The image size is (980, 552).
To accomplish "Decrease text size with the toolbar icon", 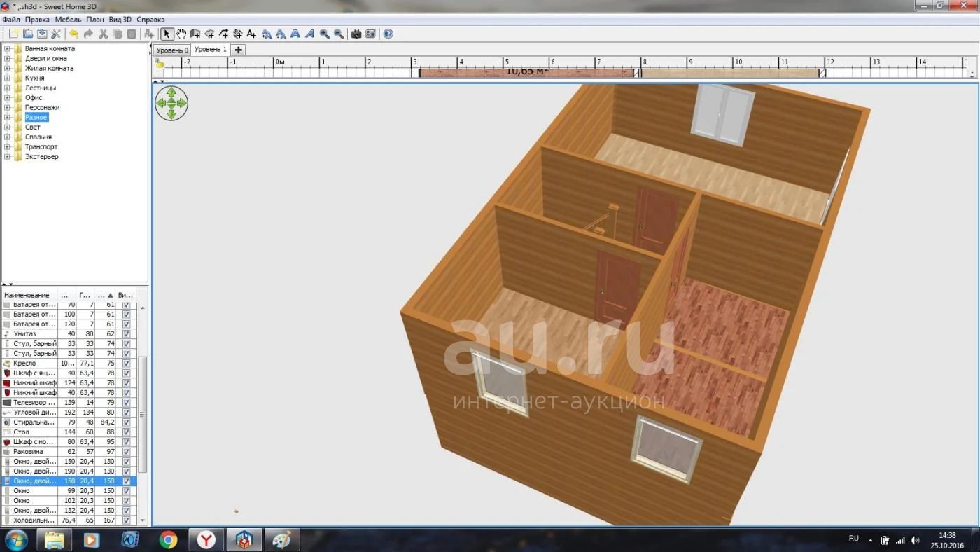I will 281,34.
